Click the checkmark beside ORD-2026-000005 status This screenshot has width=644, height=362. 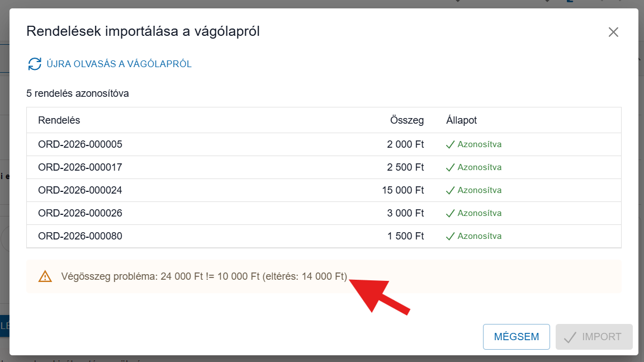click(450, 144)
